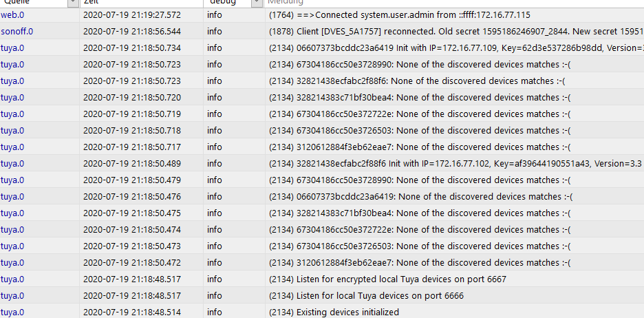Select timestamp 2020-07-19 21:18:50.718
The width and height of the screenshot is (644, 318).
point(132,131)
